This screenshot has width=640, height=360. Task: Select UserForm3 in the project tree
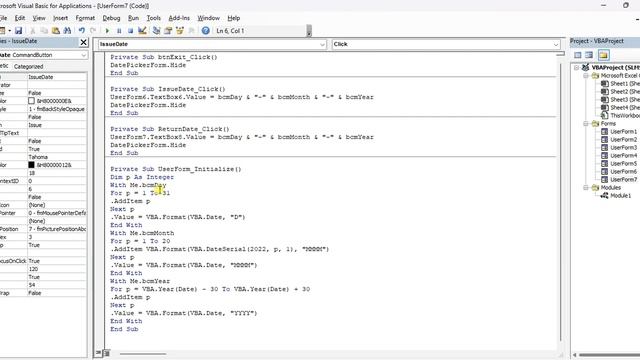619,147
